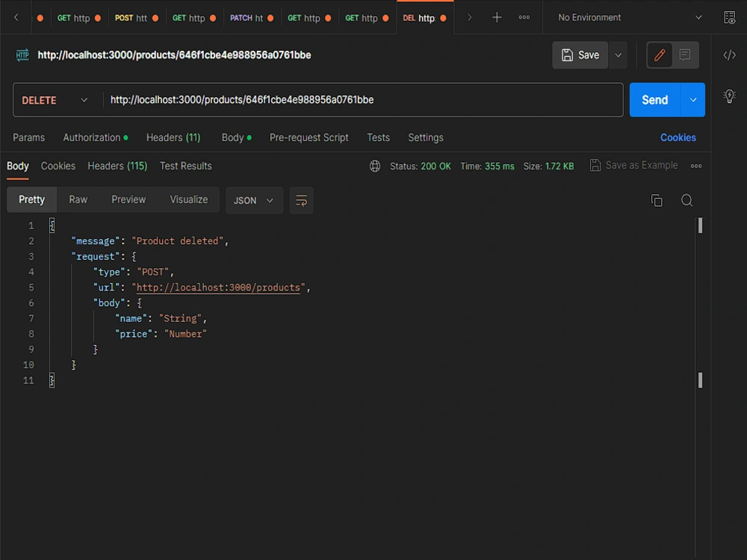
Task: Edit the request name with the pencil icon
Action: (x=659, y=55)
